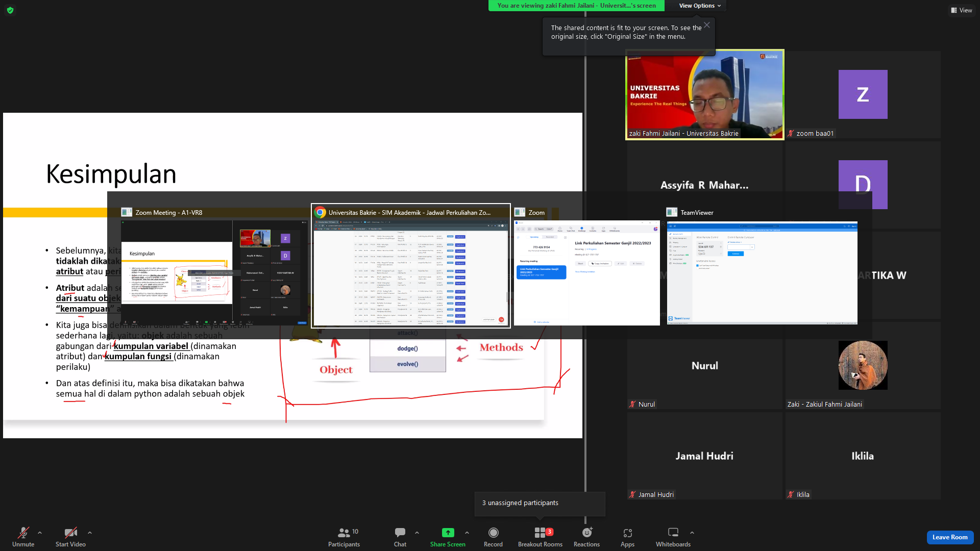
Task: Select the Nurul participant tile
Action: point(705,365)
